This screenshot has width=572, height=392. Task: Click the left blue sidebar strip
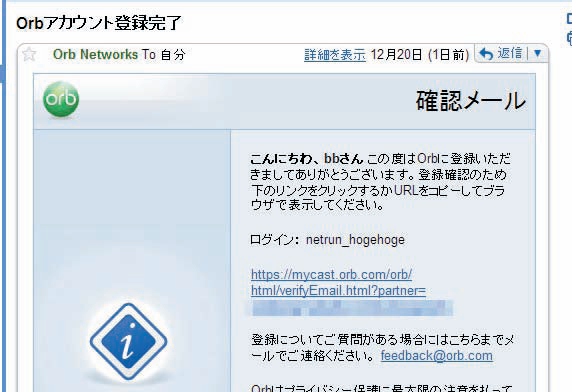tap(3, 197)
